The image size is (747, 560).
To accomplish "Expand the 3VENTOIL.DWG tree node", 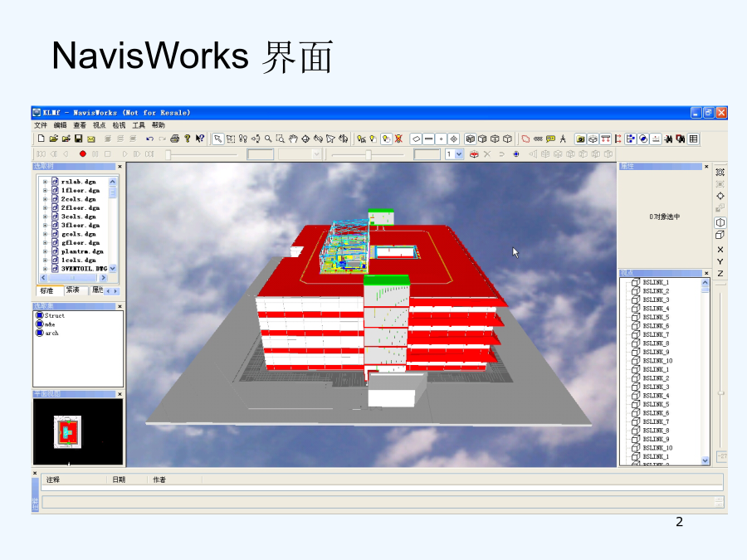I will click(45, 269).
